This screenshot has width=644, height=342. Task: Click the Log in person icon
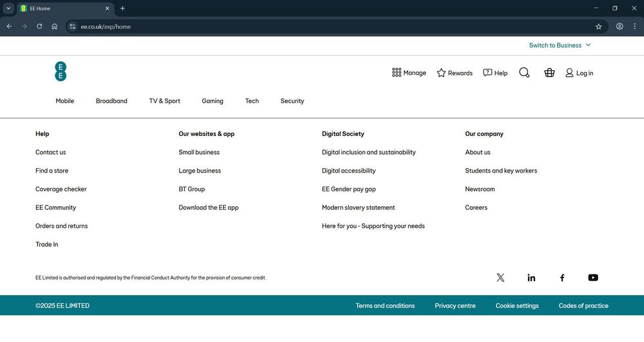569,73
